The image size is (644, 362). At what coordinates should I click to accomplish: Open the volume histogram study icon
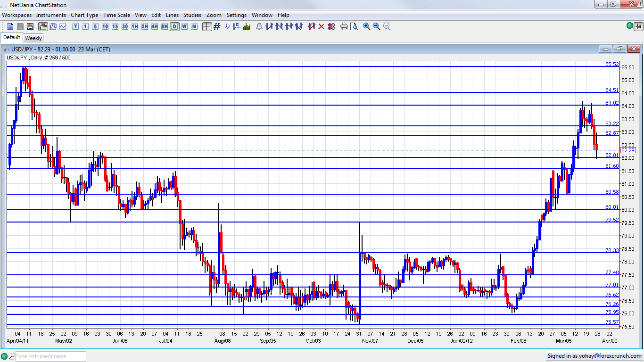coord(247,27)
